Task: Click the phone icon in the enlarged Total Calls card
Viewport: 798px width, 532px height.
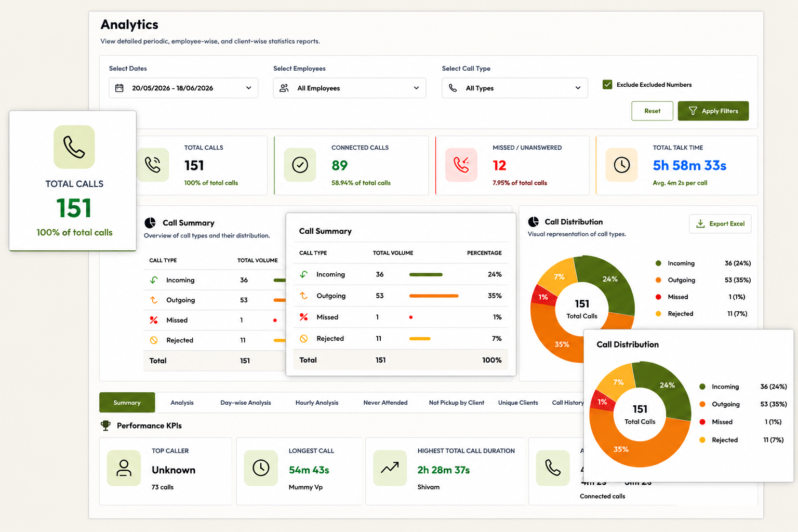Action: [74, 147]
